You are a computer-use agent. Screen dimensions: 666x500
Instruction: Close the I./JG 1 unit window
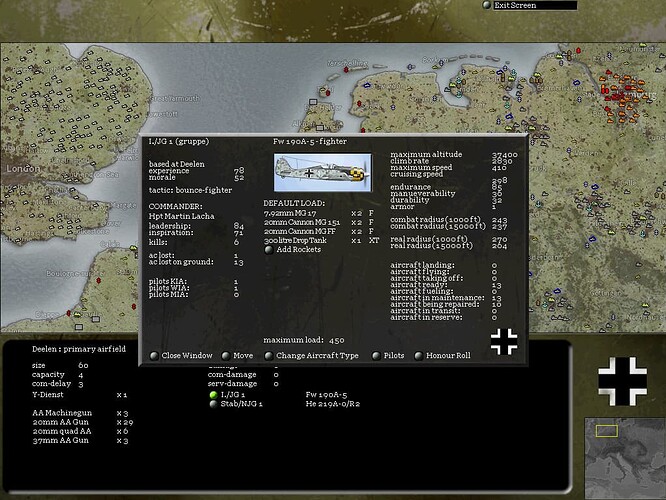pos(181,356)
